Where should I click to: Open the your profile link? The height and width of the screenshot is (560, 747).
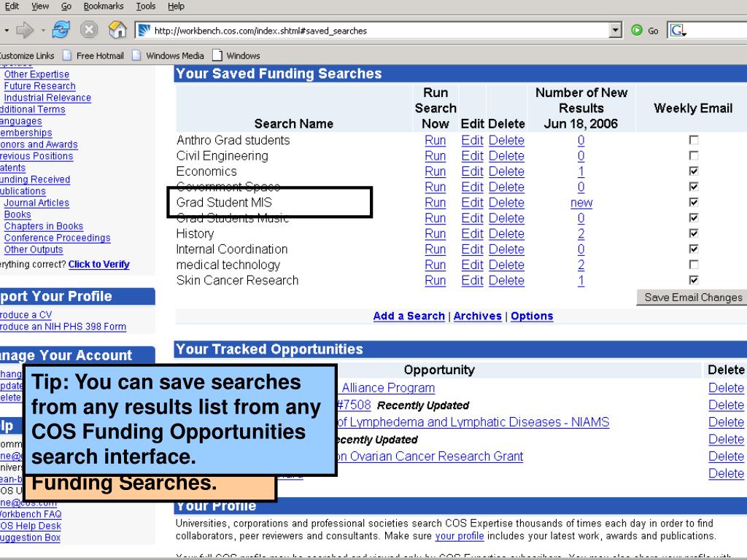coord(460,536)
